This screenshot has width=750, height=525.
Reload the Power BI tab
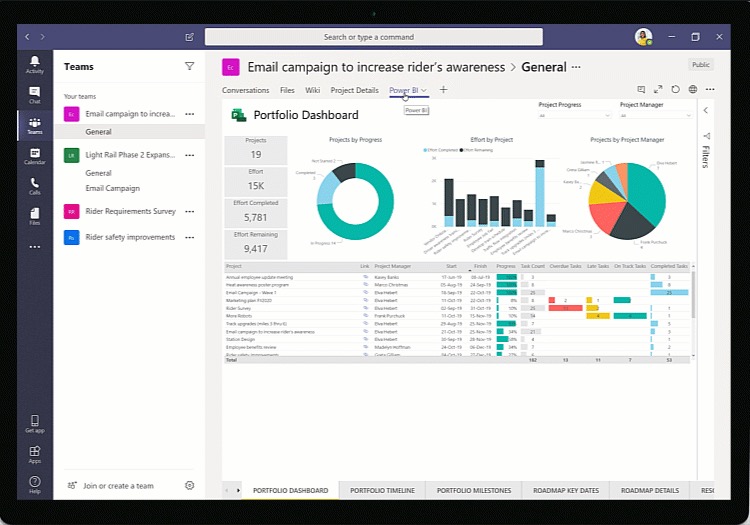[675, 89]
